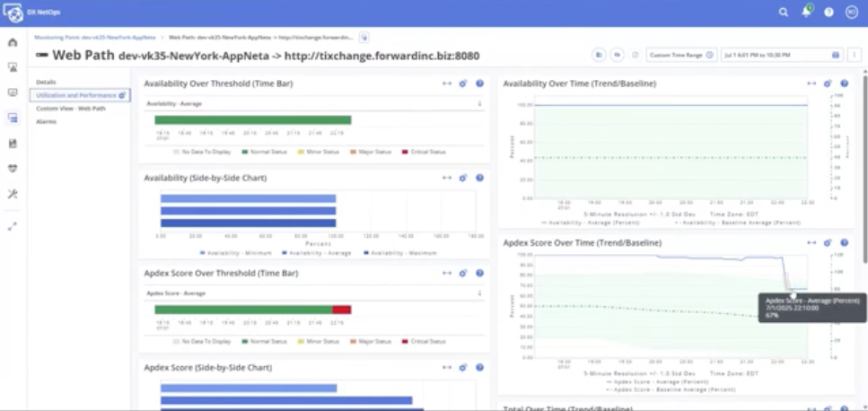The width and height of the screenshot is (868, 411).
Task: Expand the Availability - Average row arrow
Action: 479,103
